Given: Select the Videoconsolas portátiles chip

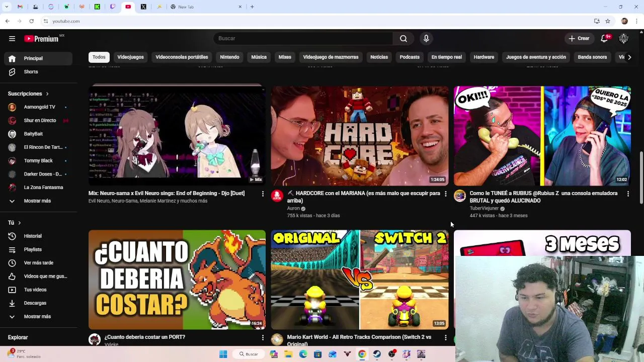Looking at the screenshot, I should 182,57.
